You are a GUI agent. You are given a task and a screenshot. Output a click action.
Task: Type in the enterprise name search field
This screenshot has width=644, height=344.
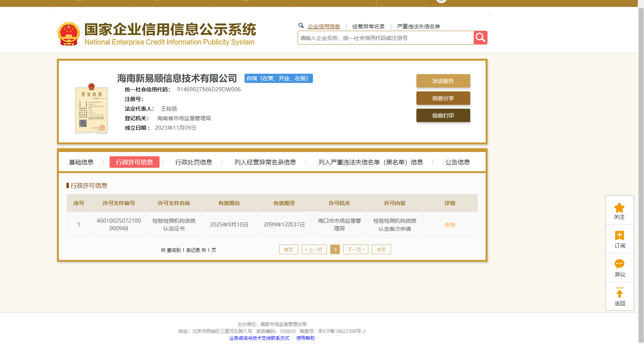[385, 38]
